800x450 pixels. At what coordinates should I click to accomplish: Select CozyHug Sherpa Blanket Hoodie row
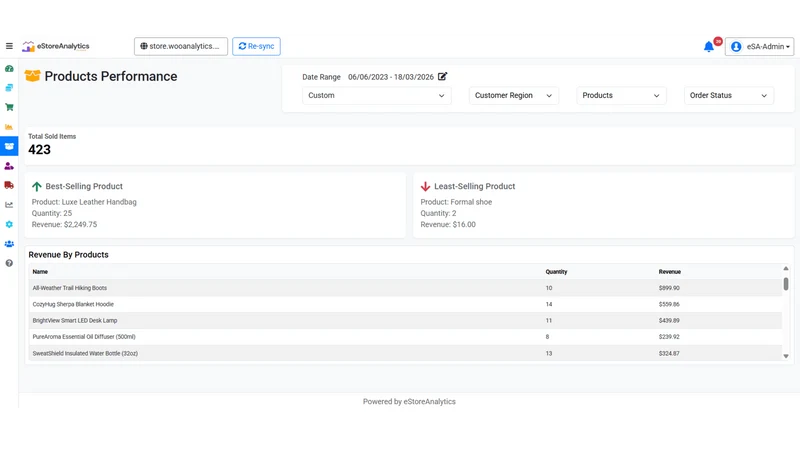[x=405, y=304]
